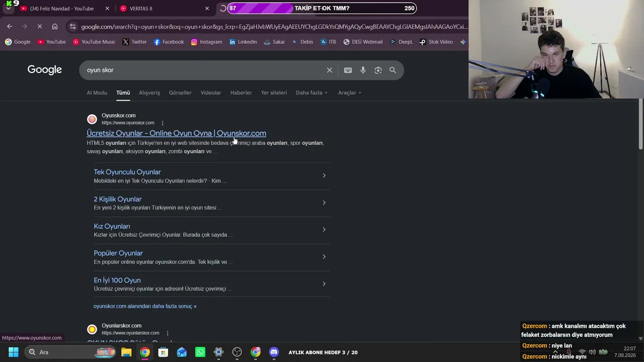Click the arrow on the 2 Kişilik Oyunlar row
The image size is (644, 362).
click(x=324, y=203)
